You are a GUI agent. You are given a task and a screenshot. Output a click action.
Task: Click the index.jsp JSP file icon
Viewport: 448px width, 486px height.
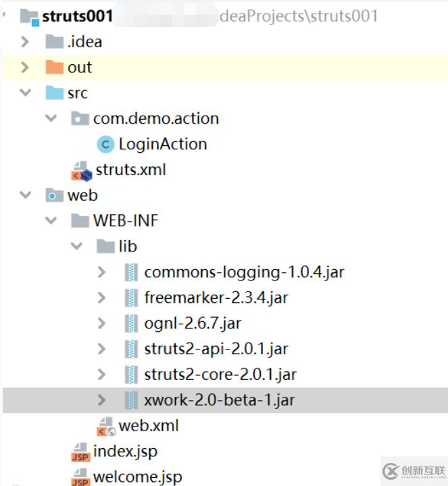coord(80,452)
